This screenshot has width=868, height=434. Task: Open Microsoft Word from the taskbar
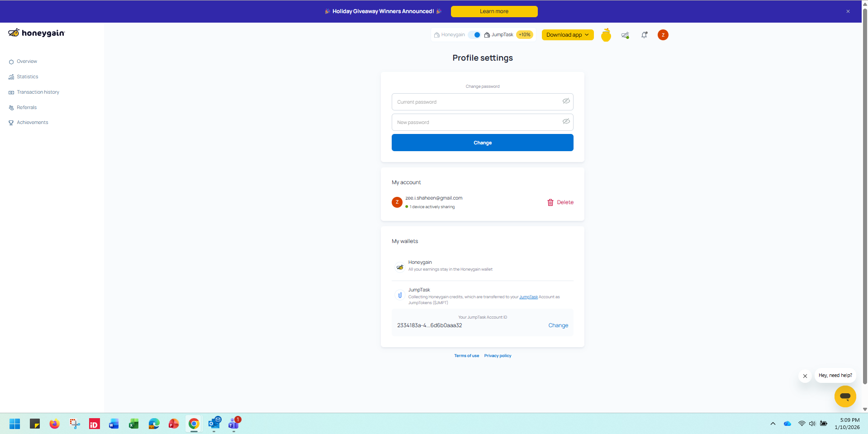(114, 424)
